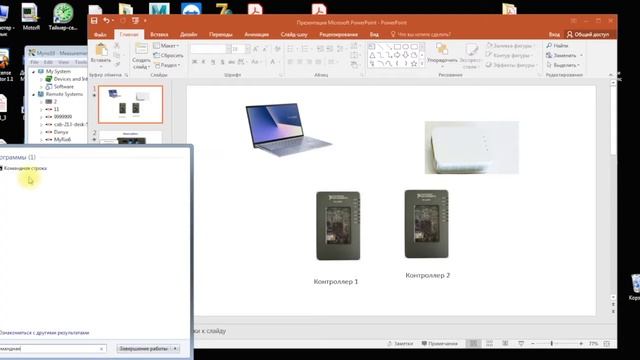The width and height of the screenshot is (640, 360).
Task: Collapse My System node in MAX tree
Action: point(34,71)
